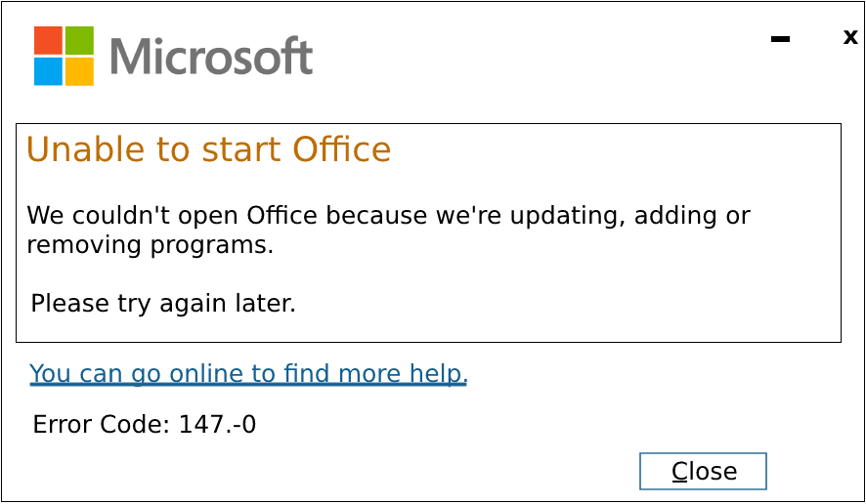Select the Close button
Screen dimensions: 866x504
tap(703, 471)
